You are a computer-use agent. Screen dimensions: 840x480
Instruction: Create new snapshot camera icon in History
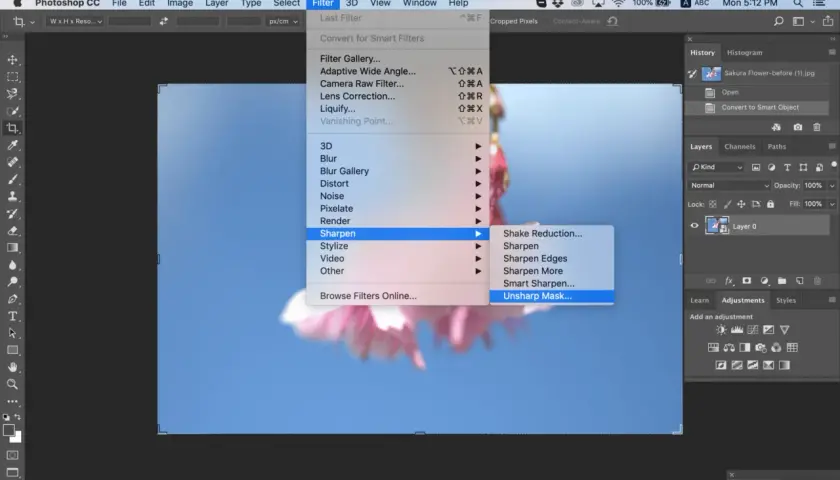(798, 127)
